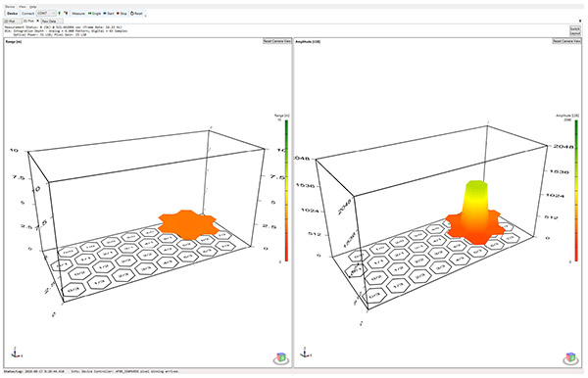This screenshot has height=378, width=588.
Task: Reset Camera View in Range plot
Action: click(276, 41)
